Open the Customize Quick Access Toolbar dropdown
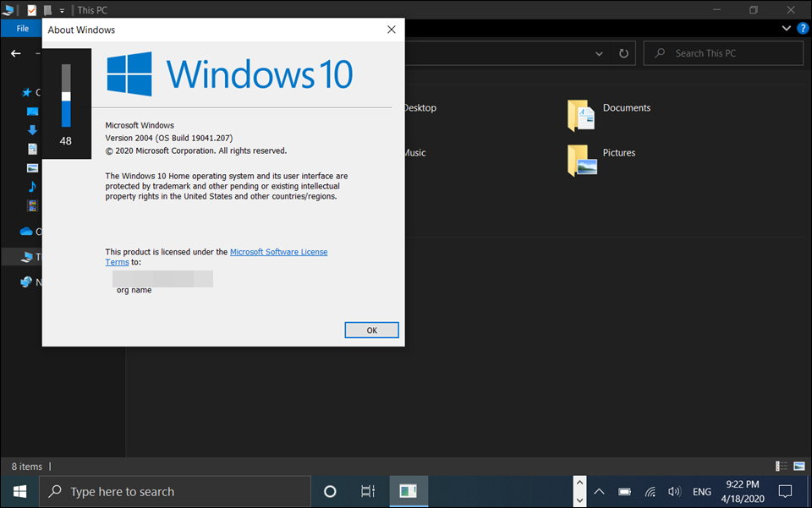This screenshot has height=508, width=812. (62, 10)
